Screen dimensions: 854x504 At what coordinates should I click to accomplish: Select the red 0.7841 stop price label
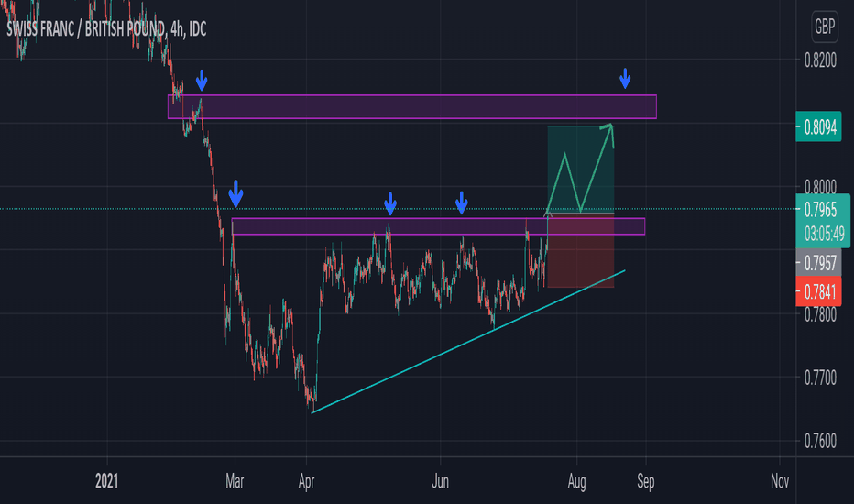pos(818,292)
